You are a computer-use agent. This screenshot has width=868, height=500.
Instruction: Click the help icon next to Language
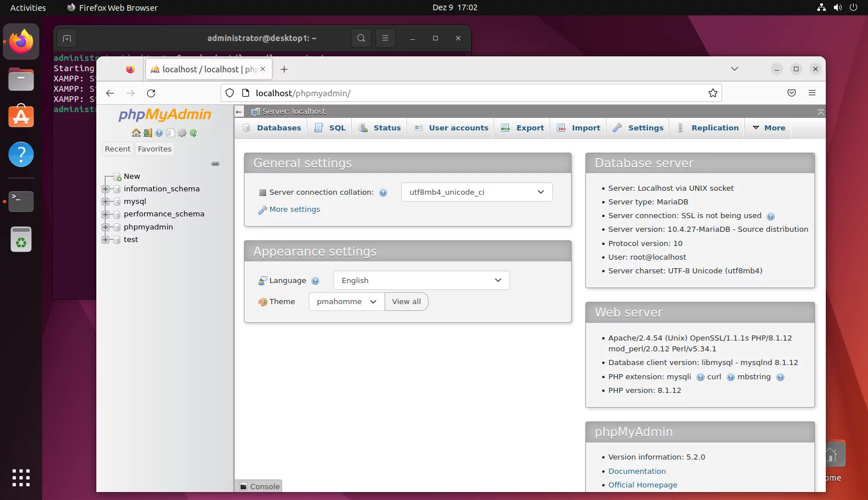tap(315, 281)
